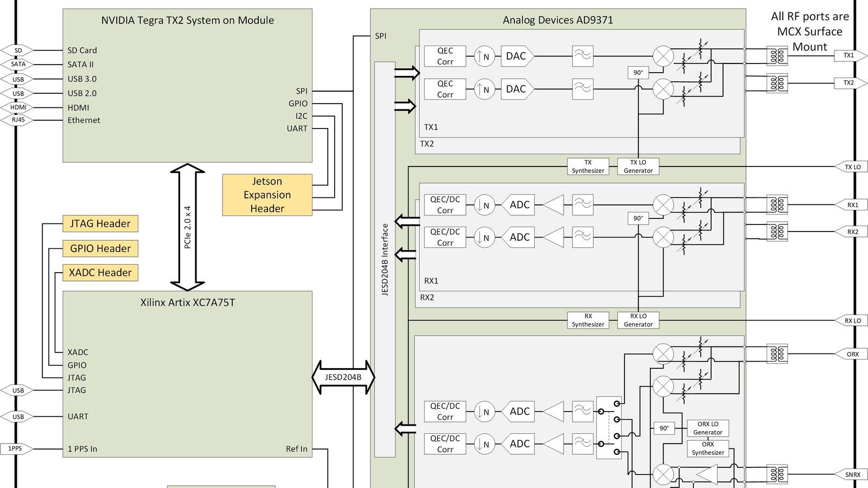Select the JTAG Header block
Viewport: 868px width, 488px height.
tap(100, 223)
